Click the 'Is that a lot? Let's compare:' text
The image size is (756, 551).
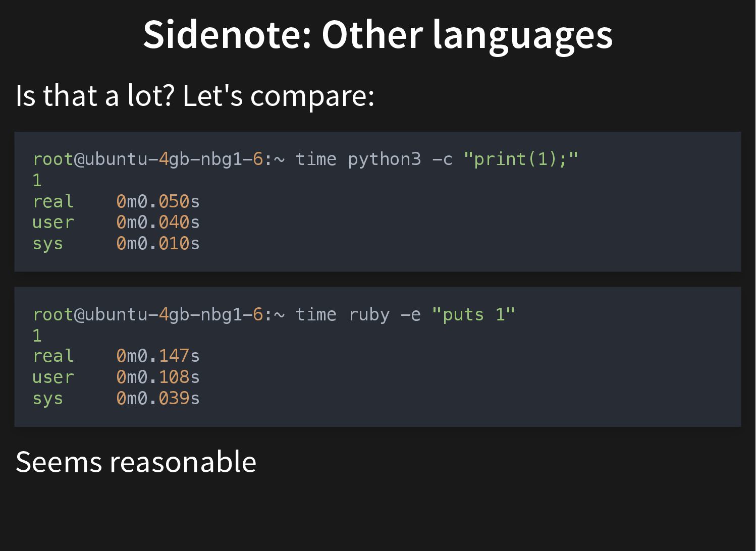coord(195,95)
